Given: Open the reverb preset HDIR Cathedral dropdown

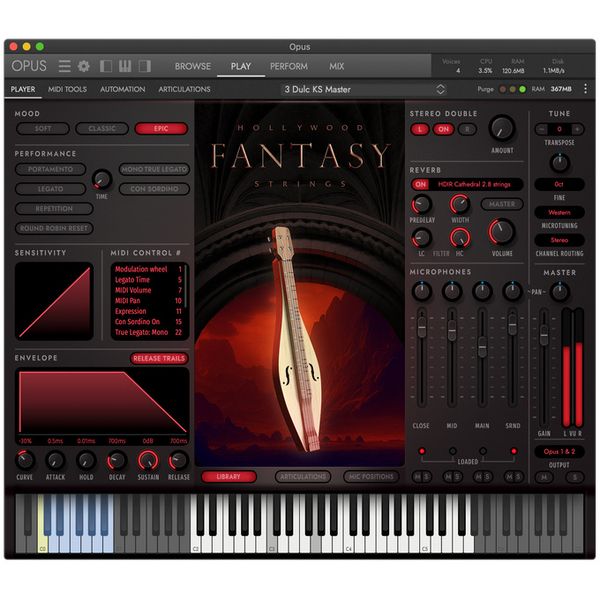Looking at the screenshot, I should pos(475,184).
